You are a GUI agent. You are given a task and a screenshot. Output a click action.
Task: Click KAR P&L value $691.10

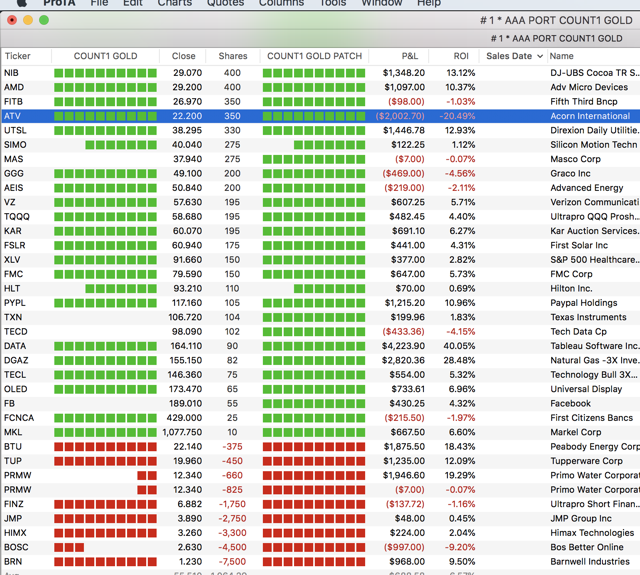tap(408, 231)
